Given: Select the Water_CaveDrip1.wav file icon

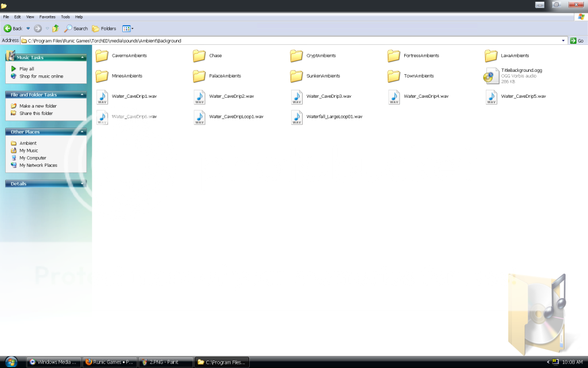Looking at the screenshot, I should tap(102, 97).
